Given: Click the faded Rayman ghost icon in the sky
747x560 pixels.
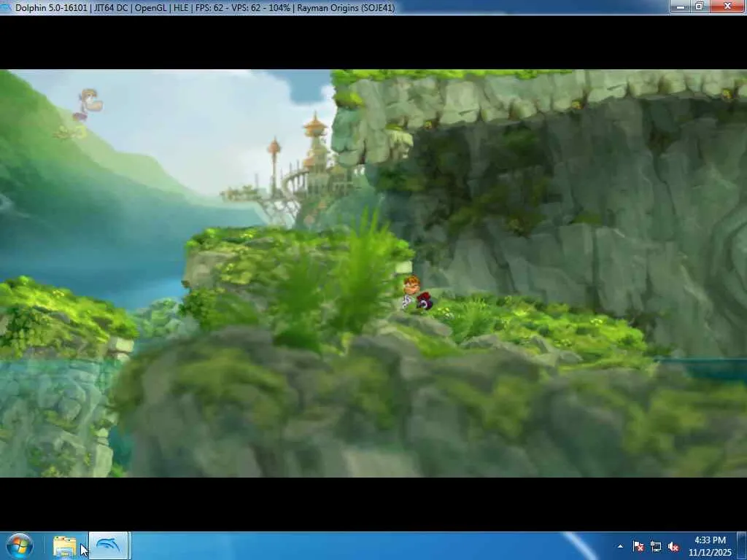Looking at the screenshot, I should (88, 104).
